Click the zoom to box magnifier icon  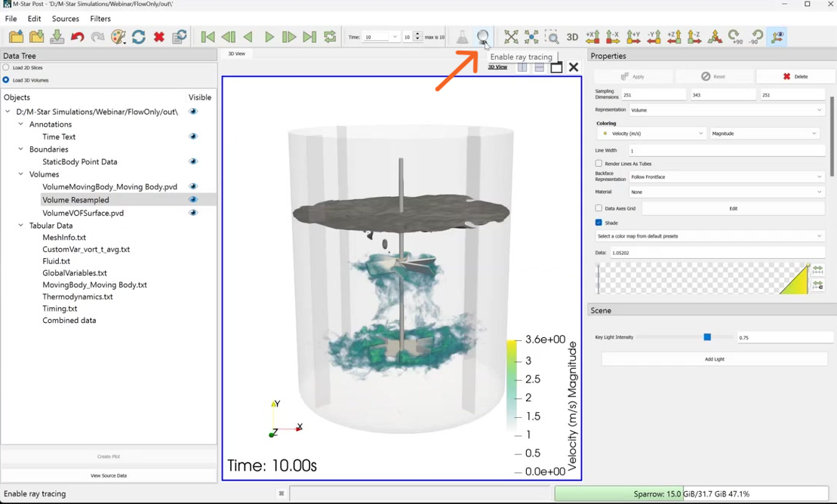click(x=552, y=37)
